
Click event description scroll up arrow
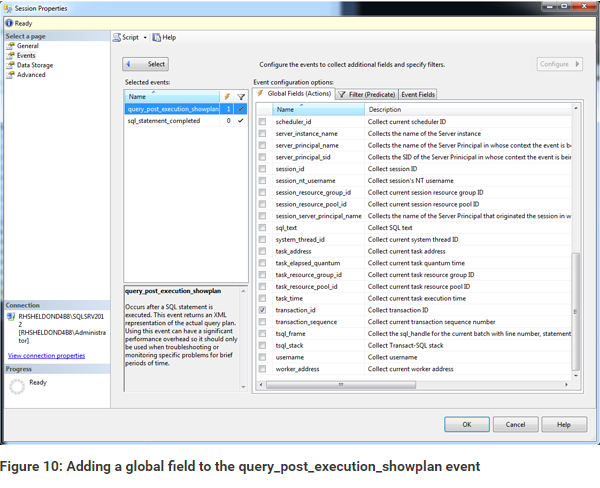coord(243,291)
